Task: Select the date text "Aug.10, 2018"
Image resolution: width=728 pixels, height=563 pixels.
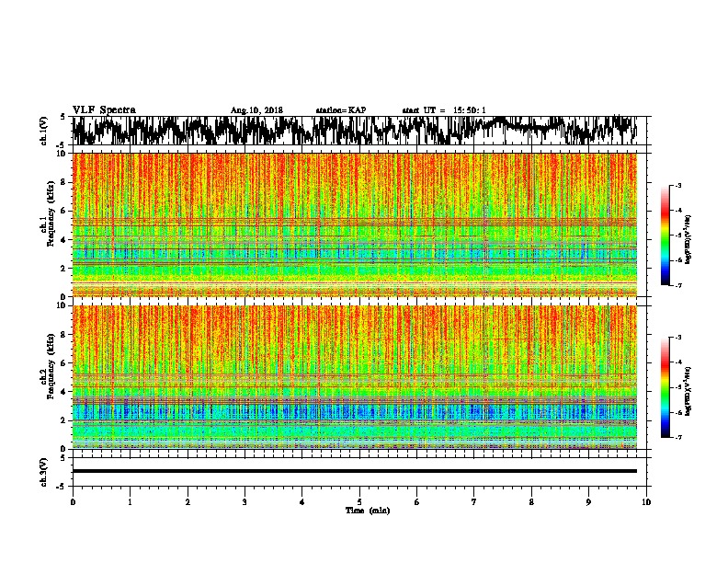Action: point(256,110)
